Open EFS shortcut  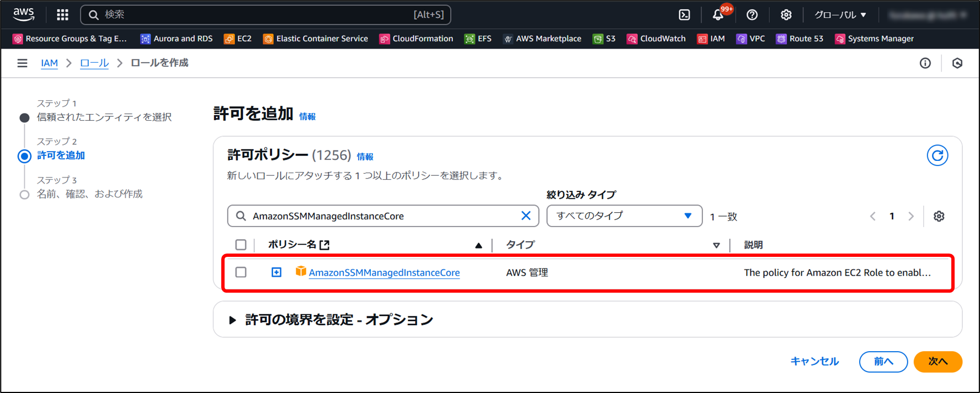tap(478, 39)
